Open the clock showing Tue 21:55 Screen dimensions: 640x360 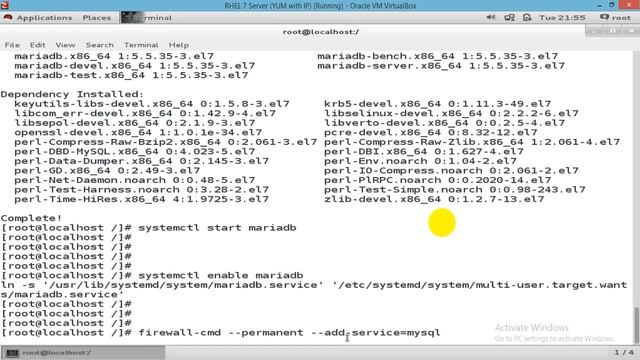pyautogui.click(x=562, y=18)
